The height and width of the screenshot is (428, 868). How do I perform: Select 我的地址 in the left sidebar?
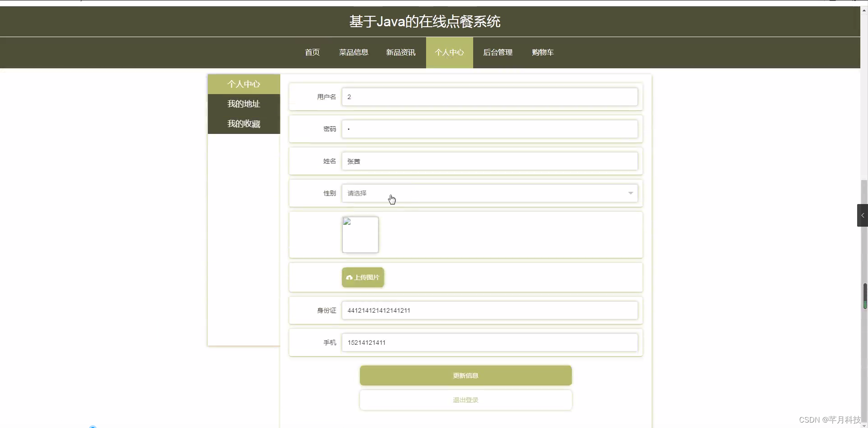pyautogui.click(x=243, y=104)
